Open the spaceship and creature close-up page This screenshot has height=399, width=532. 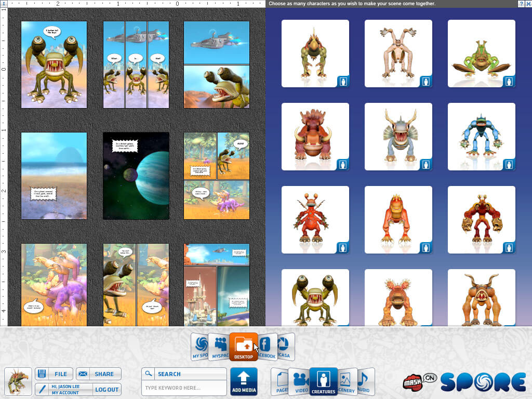tap(217, 65)
